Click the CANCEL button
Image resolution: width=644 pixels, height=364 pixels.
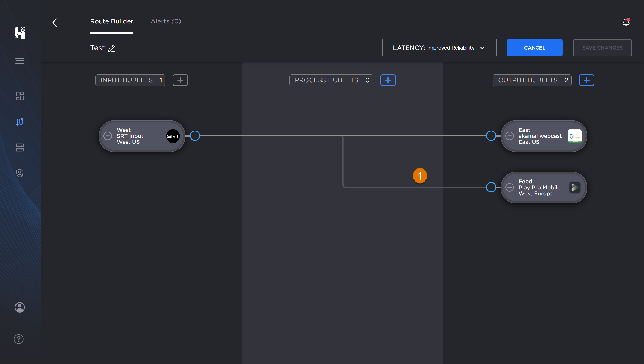pyautogui.click(x=535, y=48)
